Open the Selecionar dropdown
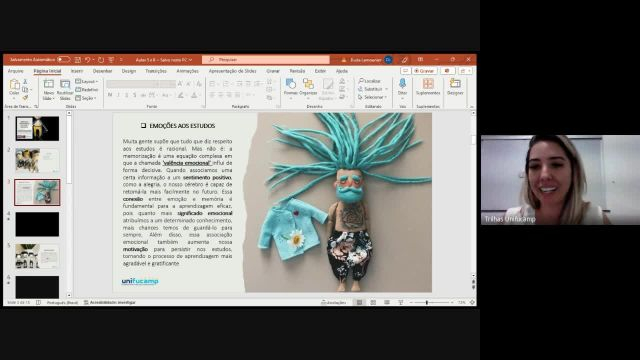 point(372,97)
